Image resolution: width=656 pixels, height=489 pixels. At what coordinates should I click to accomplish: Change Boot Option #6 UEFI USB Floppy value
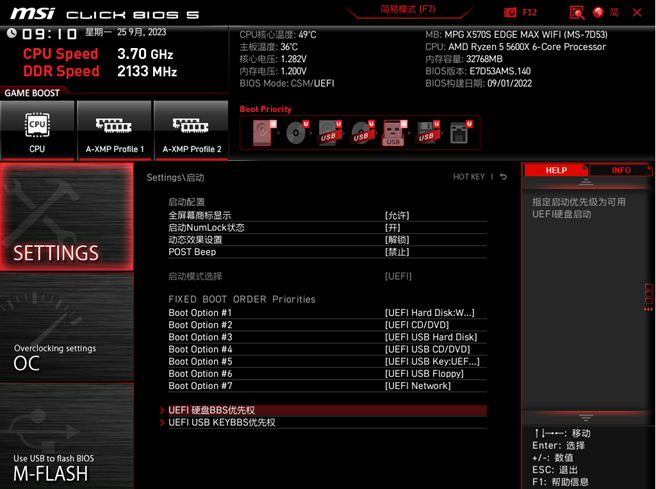click(424, 374)
